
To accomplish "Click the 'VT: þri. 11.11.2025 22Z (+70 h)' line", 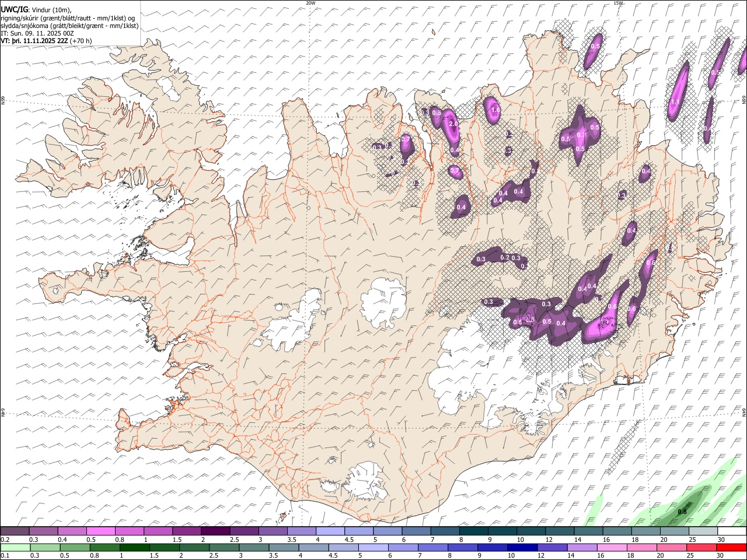I will [46, 41].
